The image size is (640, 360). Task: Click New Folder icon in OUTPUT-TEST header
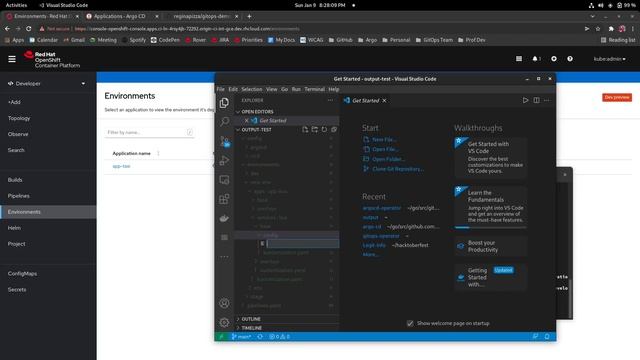pos(315,129)
